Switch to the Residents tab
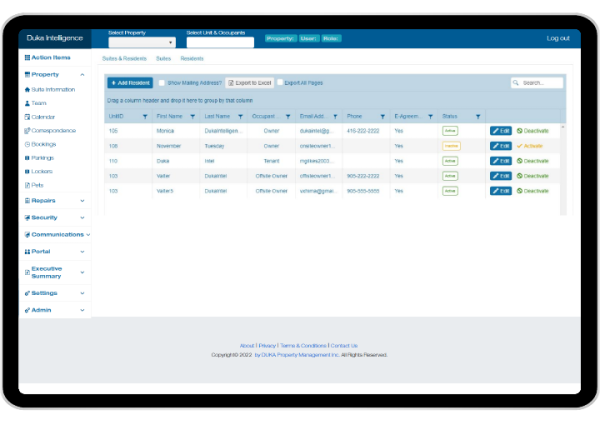Screen dimensions: 600x425 tap(192, 59)
